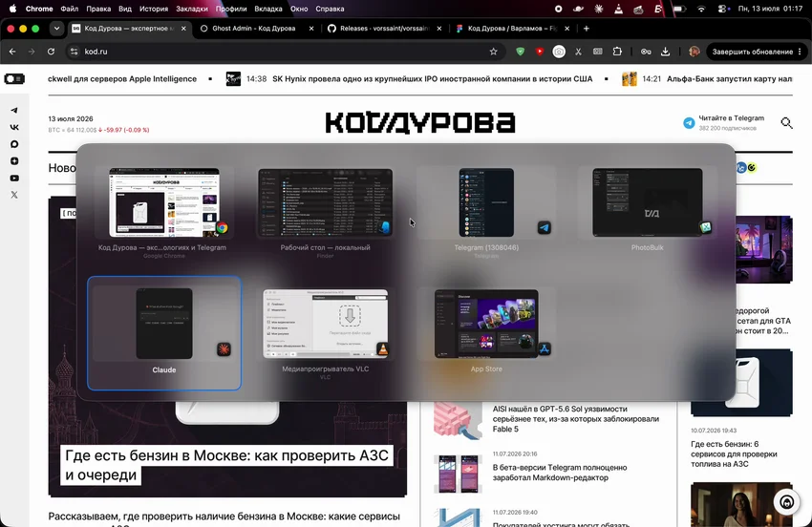The height and width of the screenshot is (527, 812).
Task: Open the История menu
Action: [154, 9]
